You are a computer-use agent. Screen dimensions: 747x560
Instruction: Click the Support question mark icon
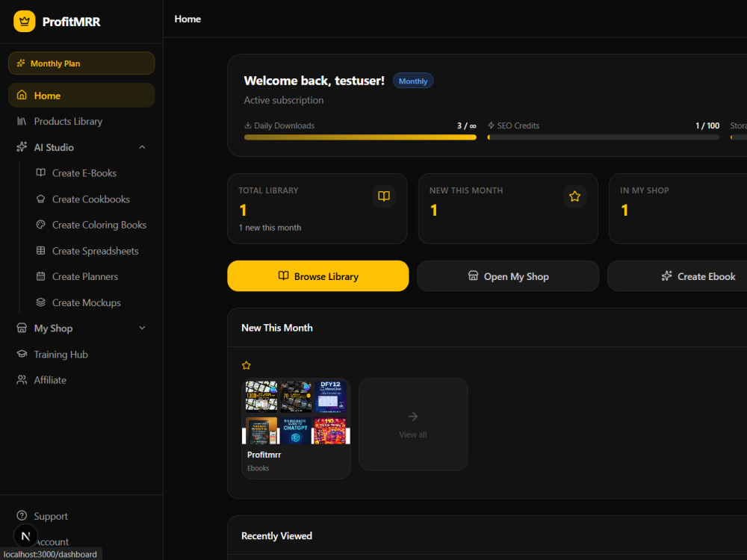click(22, 516)
